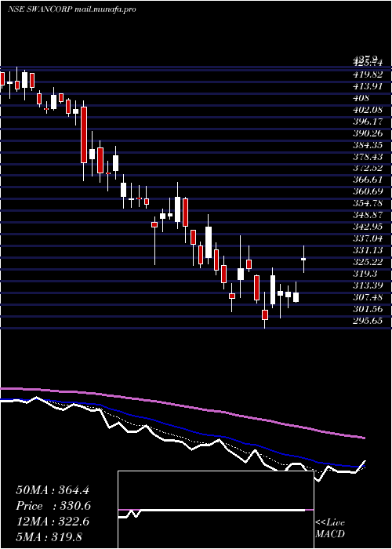Select the 360.69 price level label
Screen dimensions: 392x549
click(x=368, y=192)
